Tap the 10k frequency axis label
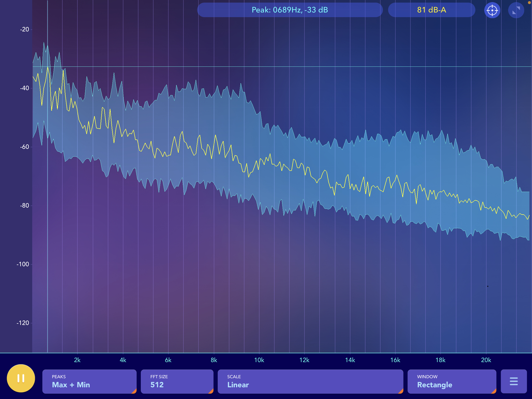The width and height of the screenshot is (532, 399). [259, 360]
